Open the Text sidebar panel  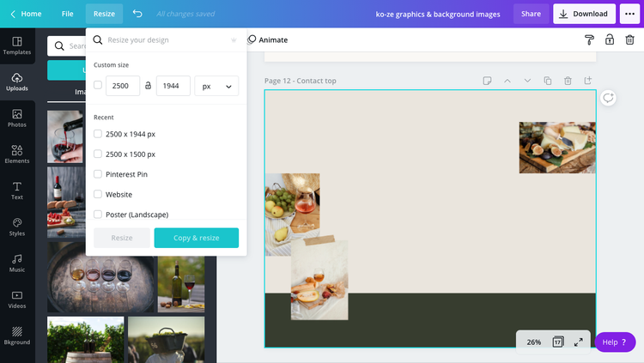[x=17, y=191]
